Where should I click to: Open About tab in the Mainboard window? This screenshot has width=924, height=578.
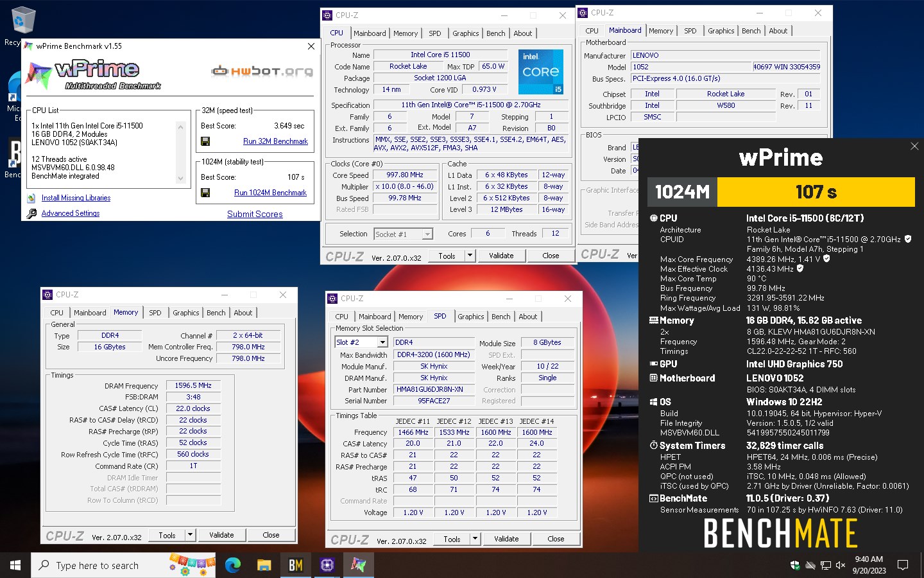coord(778,31)
